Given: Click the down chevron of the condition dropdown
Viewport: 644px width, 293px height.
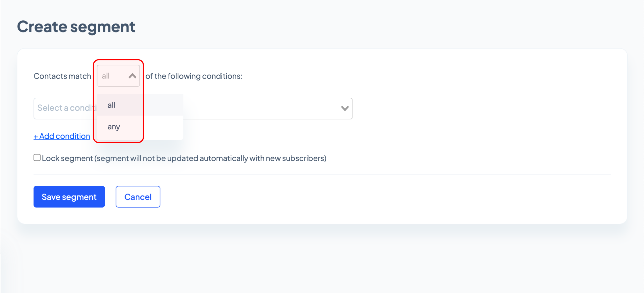Looking at the screenshot, I should (x=345, y=108).
